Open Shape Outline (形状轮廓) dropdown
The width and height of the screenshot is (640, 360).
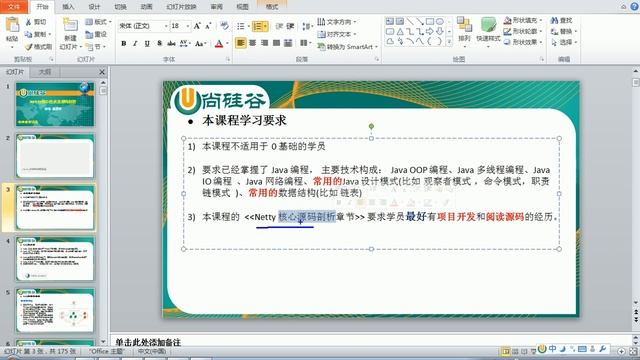(x=523, y=31)
